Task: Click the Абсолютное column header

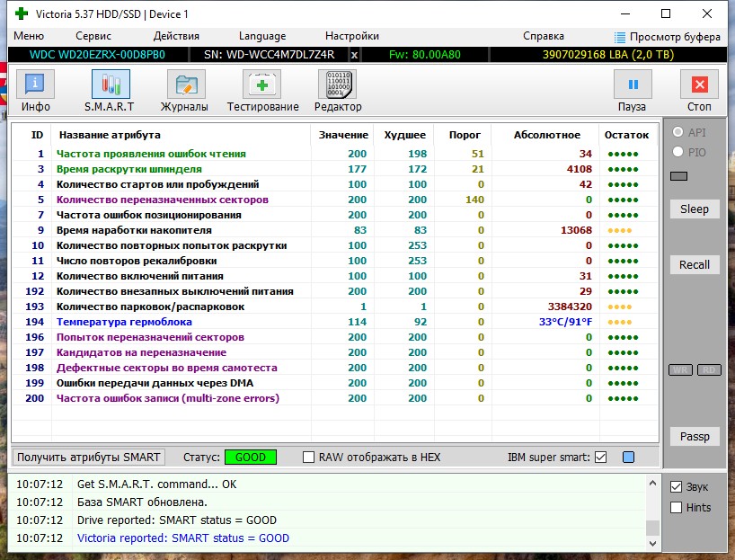Action: tap(546, 135)
